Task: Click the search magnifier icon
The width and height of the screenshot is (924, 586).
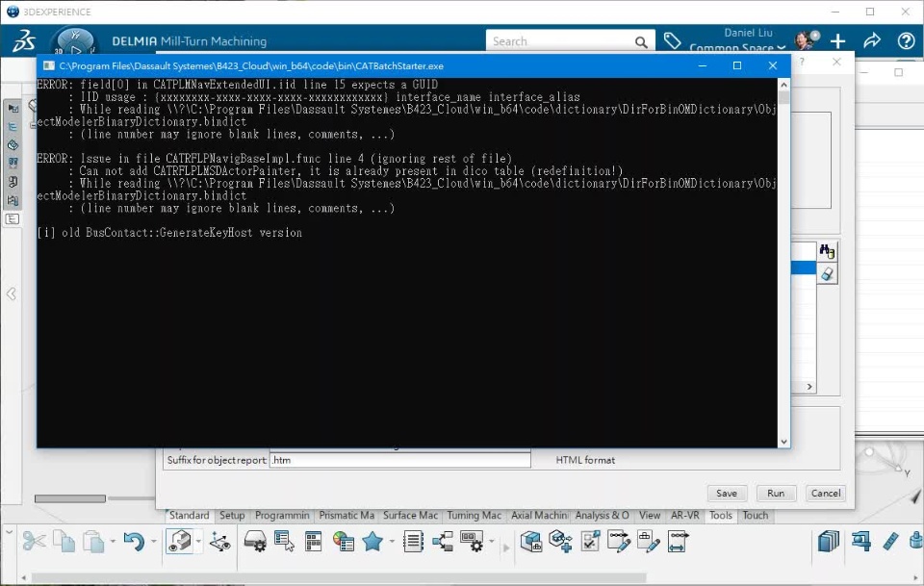Action: [641, 41]
